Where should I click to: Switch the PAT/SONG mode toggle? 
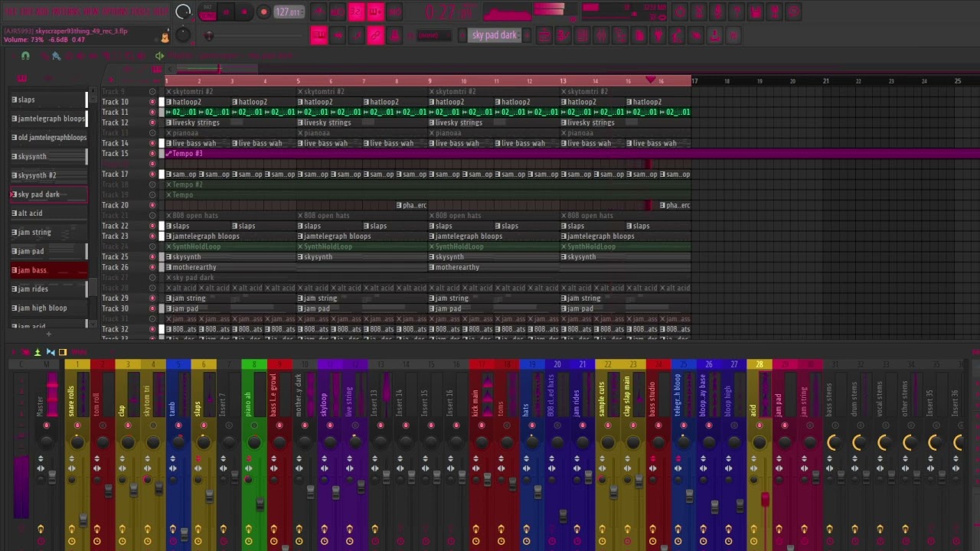pyautogui.click(x=207, y=11)
